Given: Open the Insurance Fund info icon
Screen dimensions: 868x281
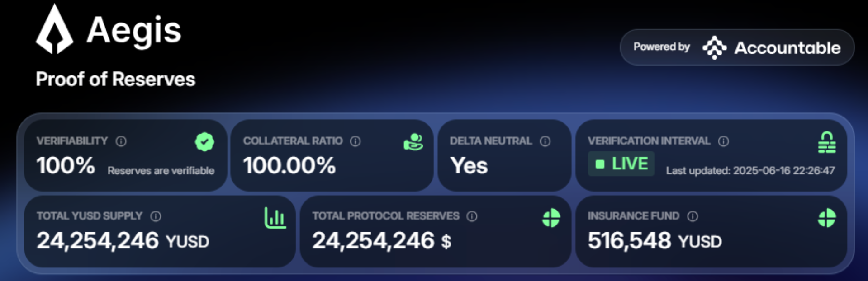Looking at the screenshot, I should [693, 216].
